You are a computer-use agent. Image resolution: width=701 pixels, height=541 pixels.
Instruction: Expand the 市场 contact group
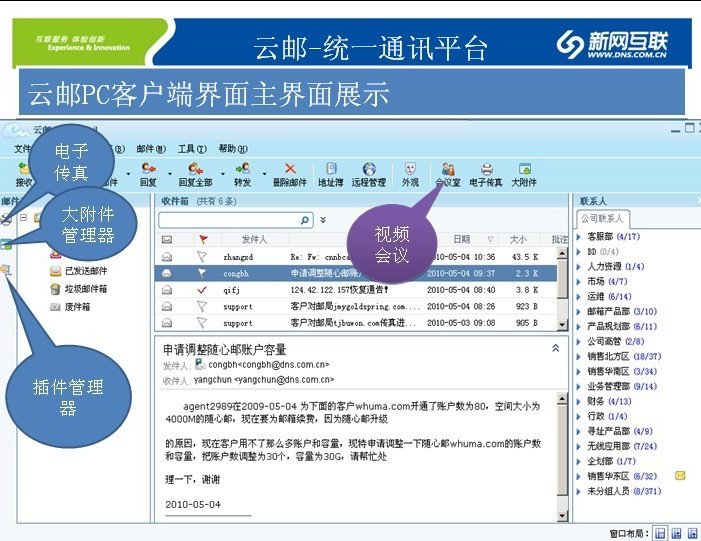pos(579,282)
